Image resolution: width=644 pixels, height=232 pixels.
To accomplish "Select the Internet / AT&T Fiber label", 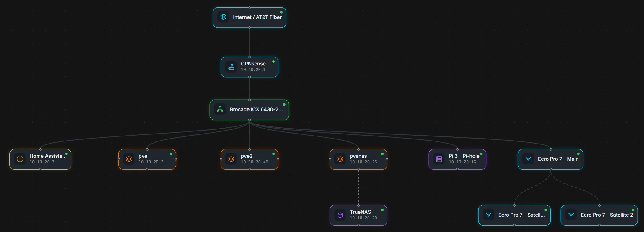I will pos(257,17).
